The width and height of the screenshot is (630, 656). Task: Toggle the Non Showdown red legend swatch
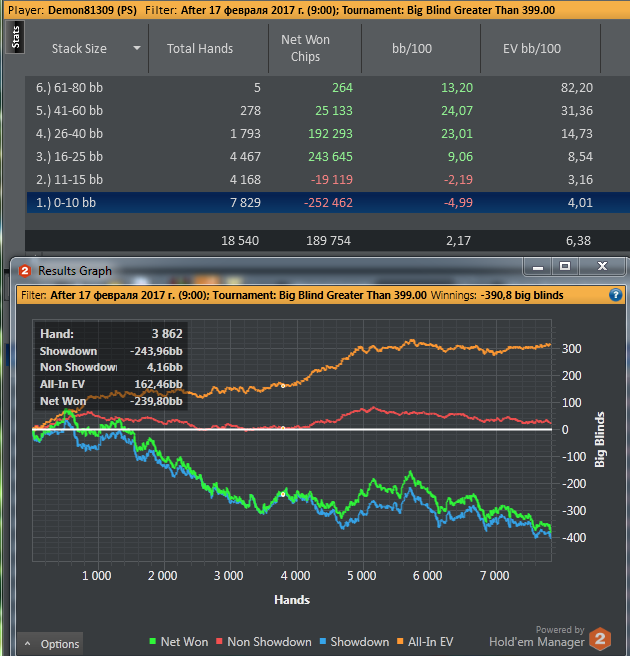click(x=219, y=641)
